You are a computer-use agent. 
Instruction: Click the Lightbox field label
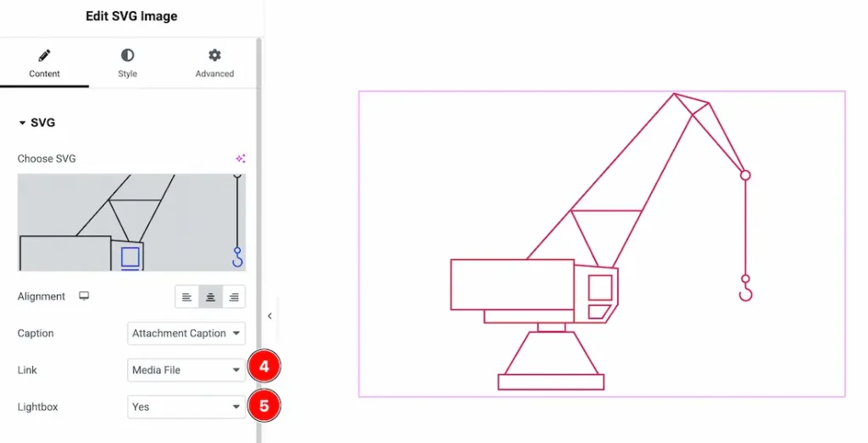pyautogui.click(x=37, y=407)
